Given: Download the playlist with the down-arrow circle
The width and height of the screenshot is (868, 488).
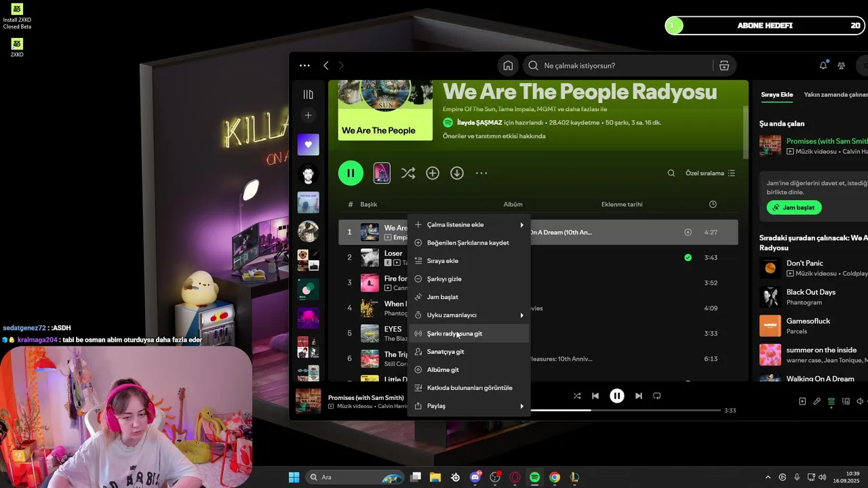Looking at the screenshot, I should (457, 174).
